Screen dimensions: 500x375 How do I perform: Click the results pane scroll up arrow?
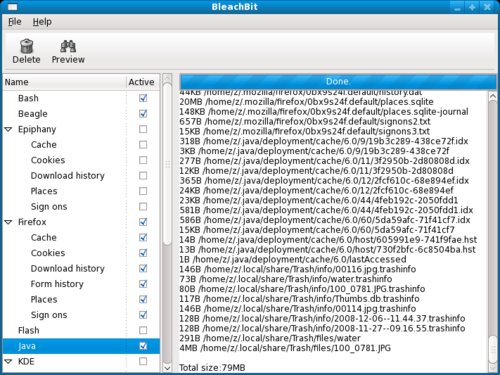tap(493, 97)
